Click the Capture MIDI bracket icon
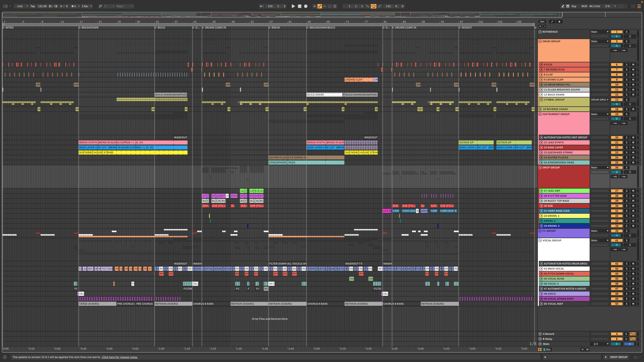The height and width of the screenshot is (362, 644). [330, 6]
